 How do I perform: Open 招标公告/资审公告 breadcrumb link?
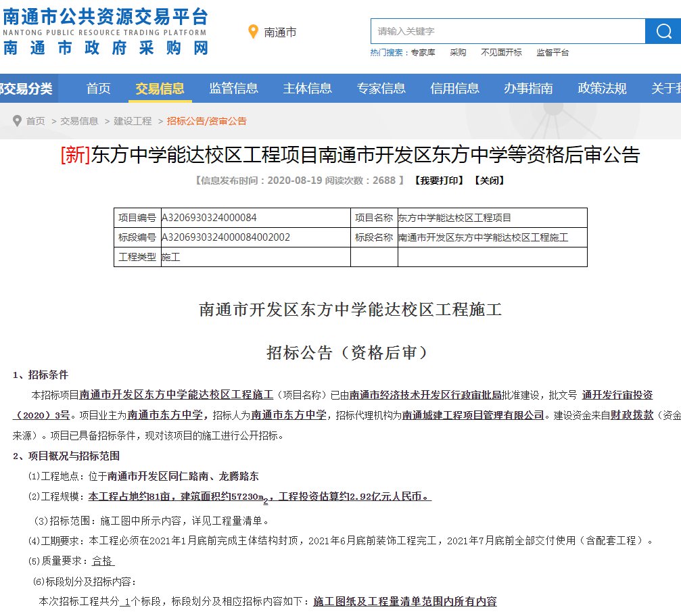point(206,121)
